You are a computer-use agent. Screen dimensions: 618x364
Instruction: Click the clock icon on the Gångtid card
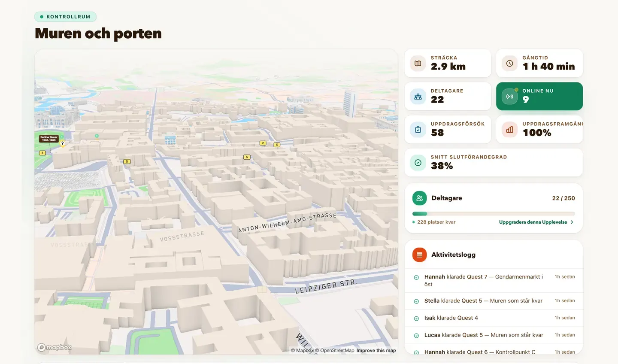pos(509,64)
